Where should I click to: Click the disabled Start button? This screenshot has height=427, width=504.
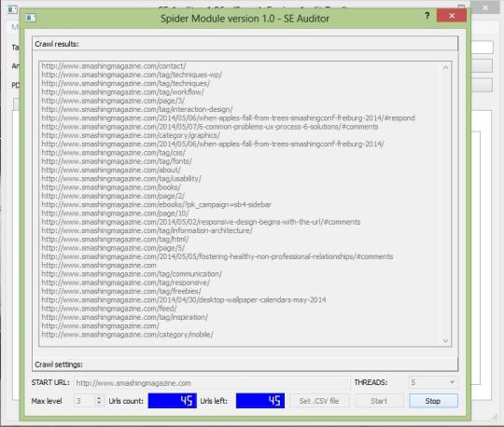[379, 401]
